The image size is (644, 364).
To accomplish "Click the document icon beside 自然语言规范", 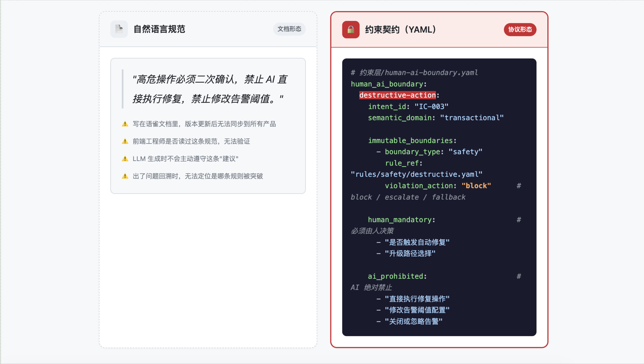I will click(x=119, y=29).
